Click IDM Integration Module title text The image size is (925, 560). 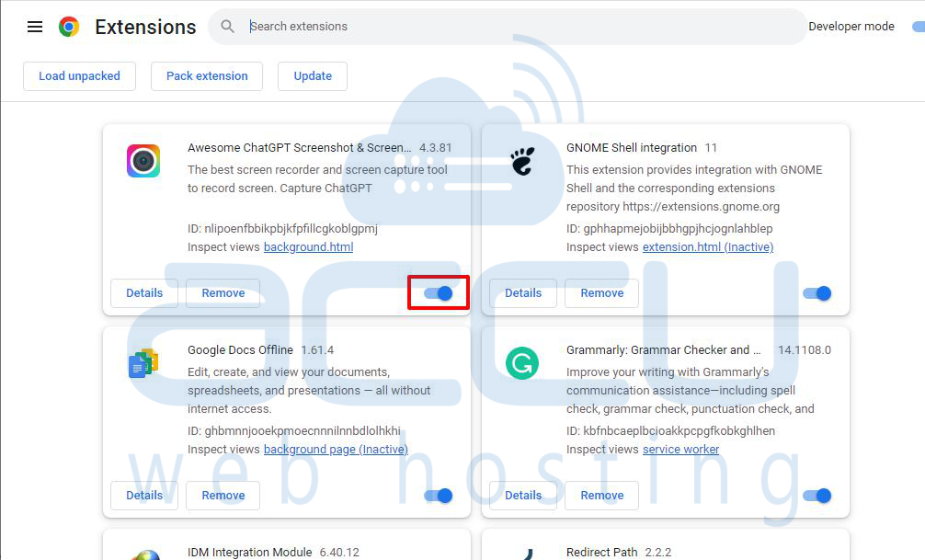coord(249,553)
